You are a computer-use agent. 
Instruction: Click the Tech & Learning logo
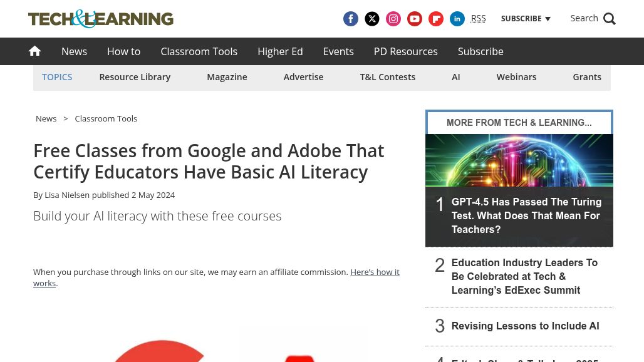(x=101, y=19)
